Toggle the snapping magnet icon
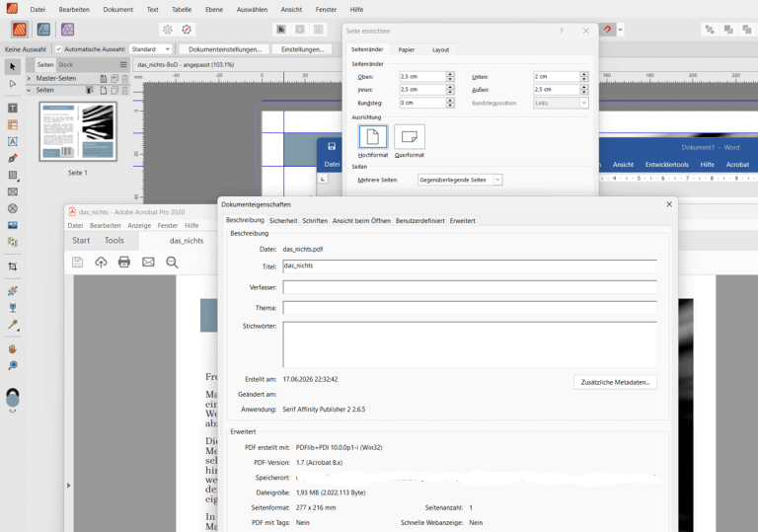The width and height of the screenshot is (758, 532). coord(607,30)
